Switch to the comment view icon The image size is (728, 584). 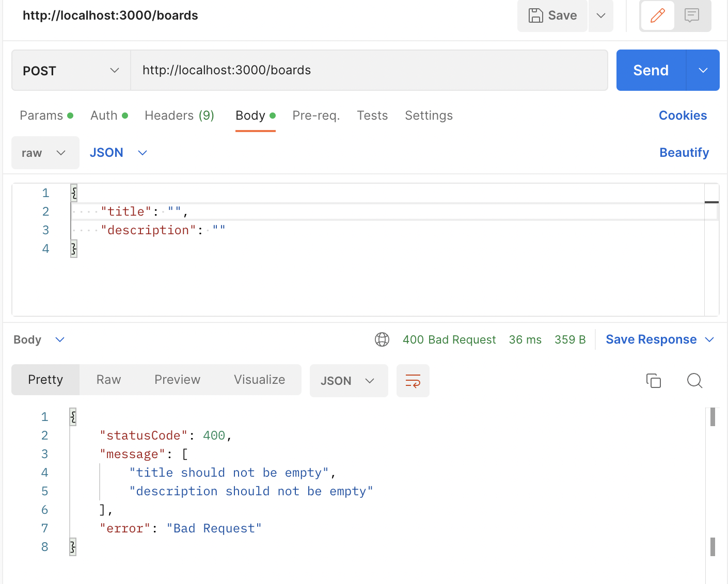point(692,15)
